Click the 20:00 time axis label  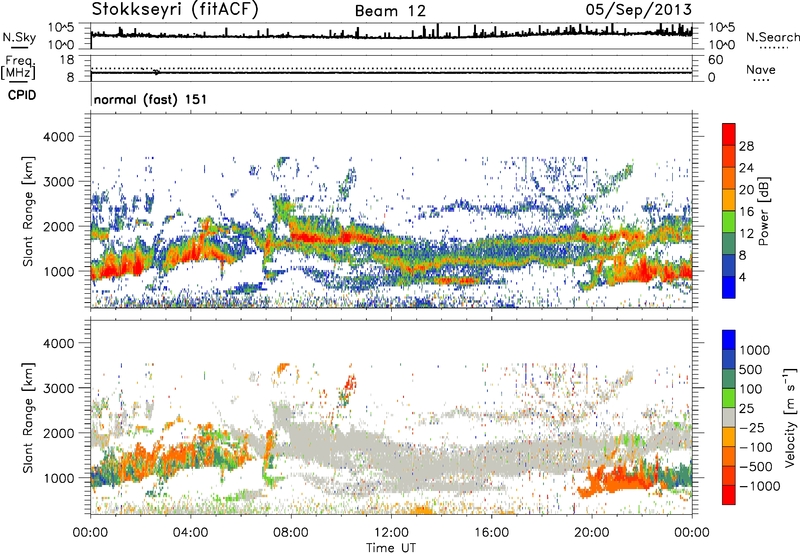coord(592,533)
